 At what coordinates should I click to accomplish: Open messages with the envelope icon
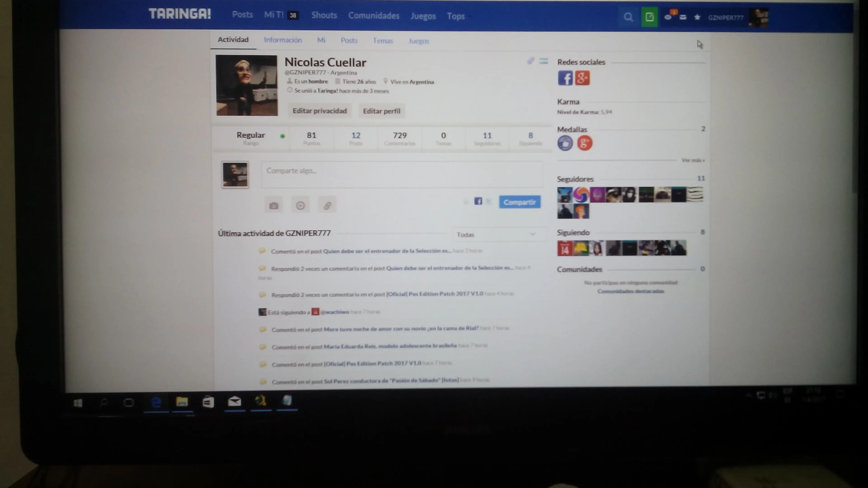pyautogui.click(x=683, y=17)
